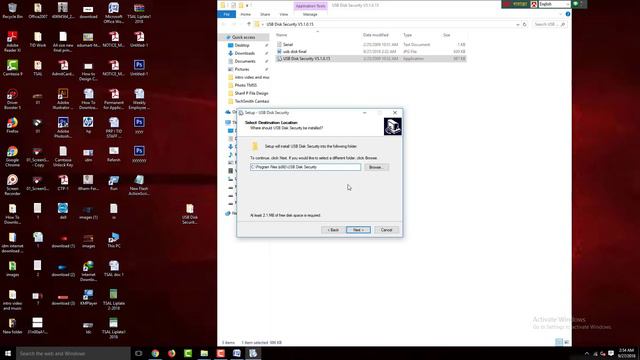Select the KMPlayer desktop shortcut

[88, 297]
